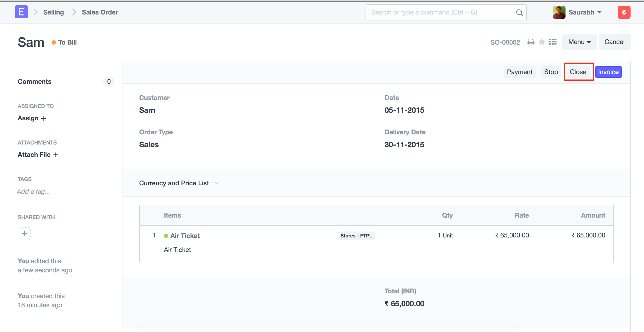644x332 pixels.
Task: Click Assign plus link in sidebar
Action: [x=32, y=118]
